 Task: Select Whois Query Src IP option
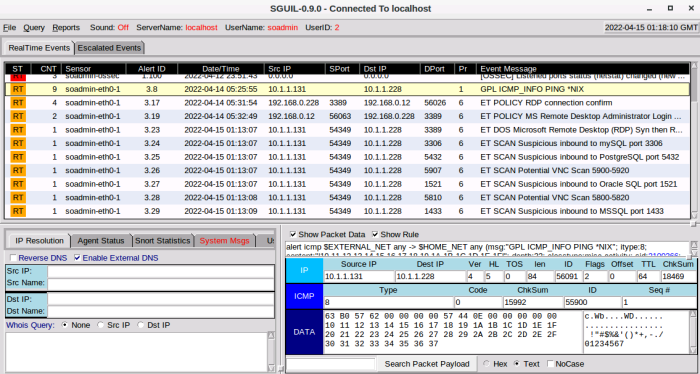pyautogui.click(x=101, y=325)
